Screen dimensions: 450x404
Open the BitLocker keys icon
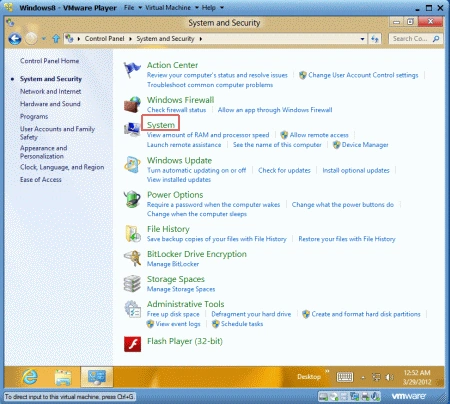132,258
